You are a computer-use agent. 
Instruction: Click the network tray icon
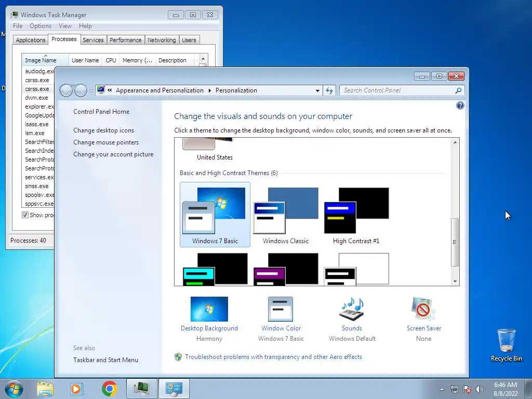454,389
